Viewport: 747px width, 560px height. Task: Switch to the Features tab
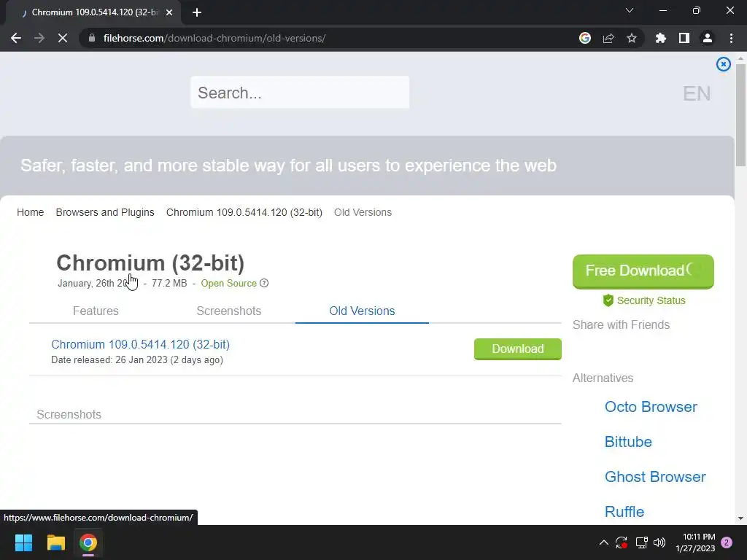[x=96, y=311]
